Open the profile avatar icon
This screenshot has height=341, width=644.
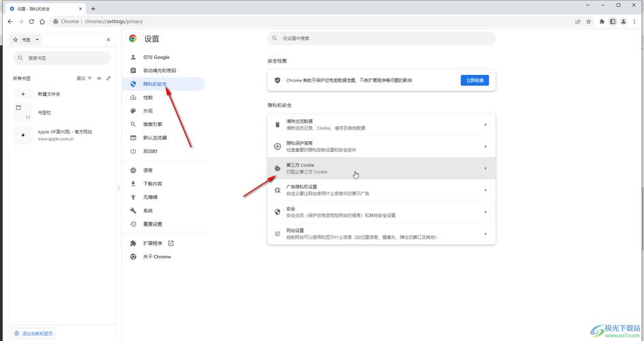[624, 21]
